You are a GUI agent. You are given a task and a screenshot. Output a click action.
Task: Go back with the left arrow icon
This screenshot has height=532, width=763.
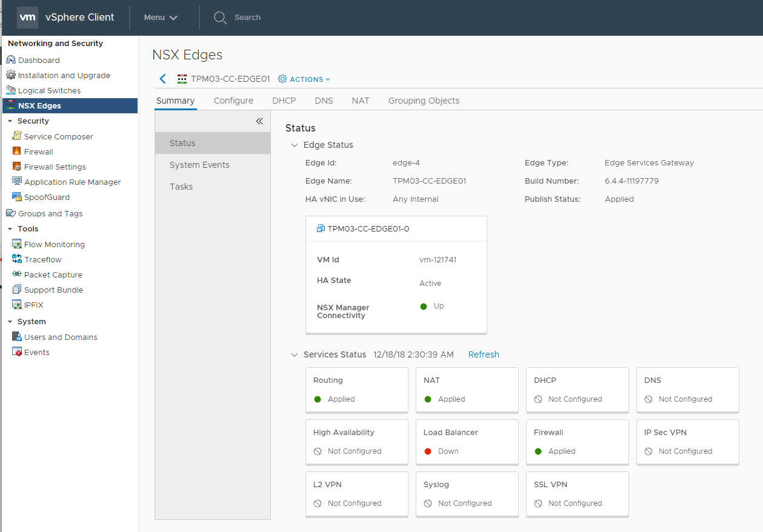click(162, 79)
